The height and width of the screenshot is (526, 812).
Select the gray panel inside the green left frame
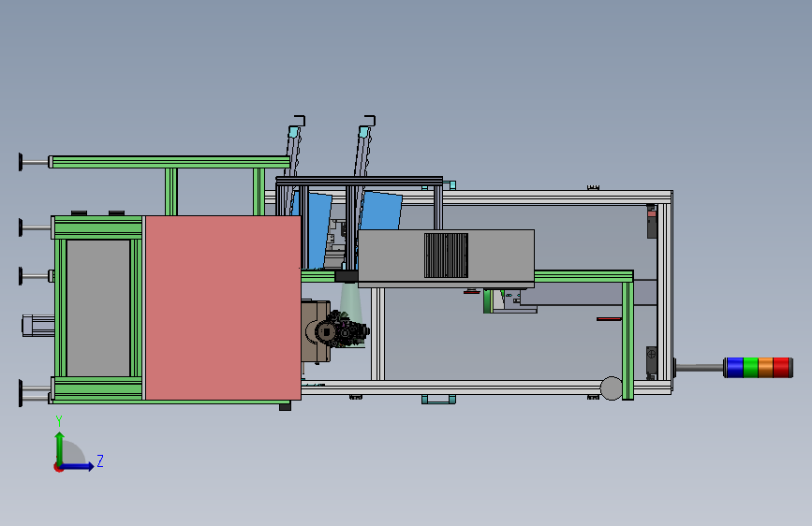(x=98, y=308)
